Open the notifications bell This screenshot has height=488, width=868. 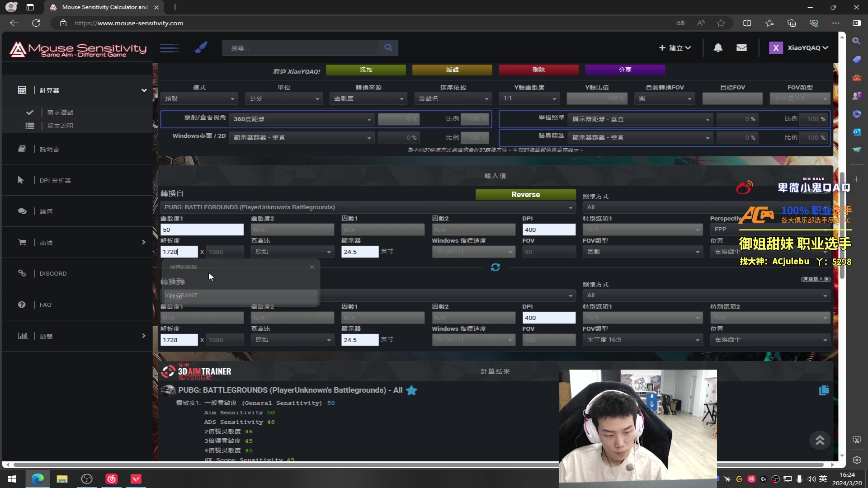click(x=718, y=47)
